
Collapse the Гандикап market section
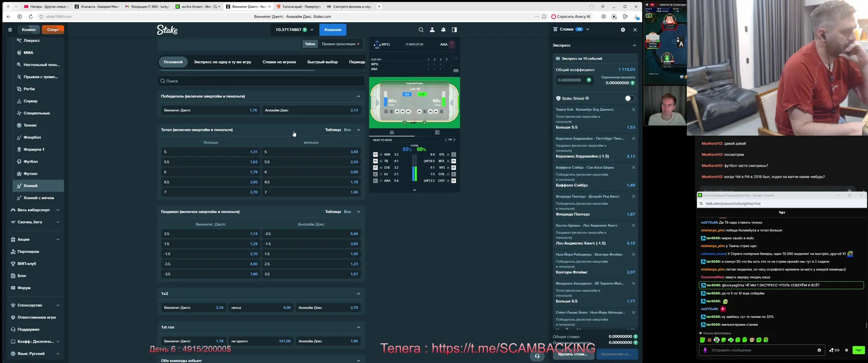pyautogui.click(x=358, y=212)
